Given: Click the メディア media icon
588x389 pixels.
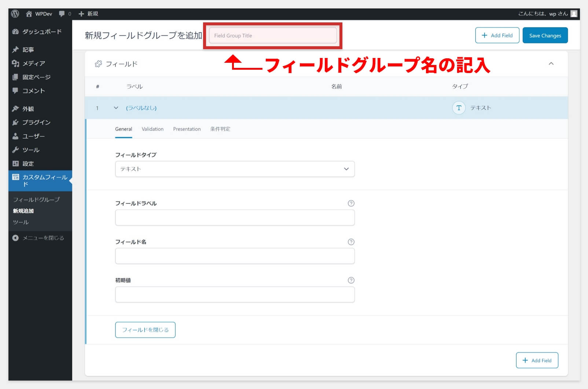Looking at the screenshot, I should tap(15, 63).
